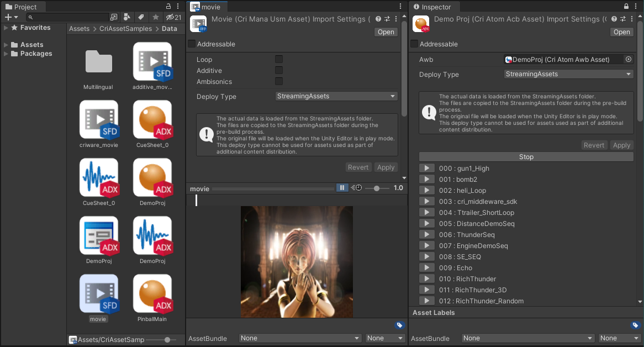Open movie panel AssetBundle name dropdown
644x347 pixels.
(x=300, y=338)
